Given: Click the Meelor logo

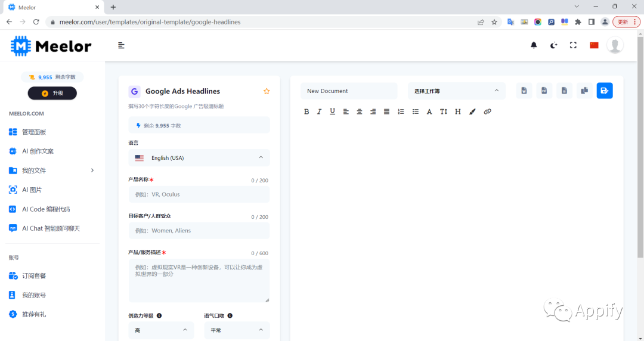Looking at the screenshot, I should 51,46.
